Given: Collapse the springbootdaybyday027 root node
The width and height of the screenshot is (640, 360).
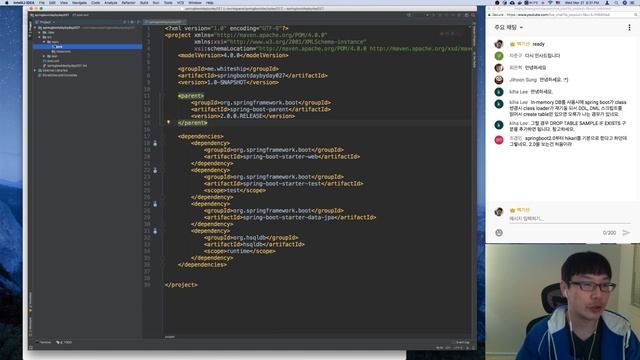Looking at the screenshot, I should 36,28.
